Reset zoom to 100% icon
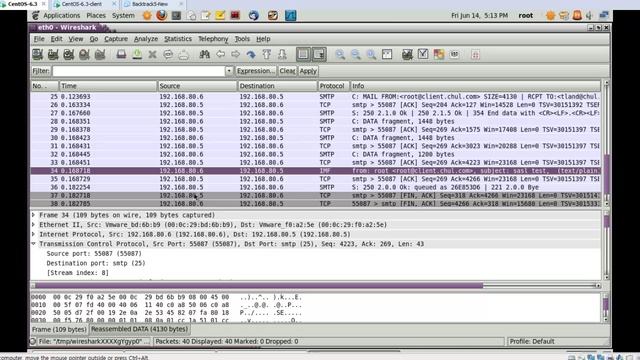Image resolution: width=640 pixels, height=360 pixels. 371,54
